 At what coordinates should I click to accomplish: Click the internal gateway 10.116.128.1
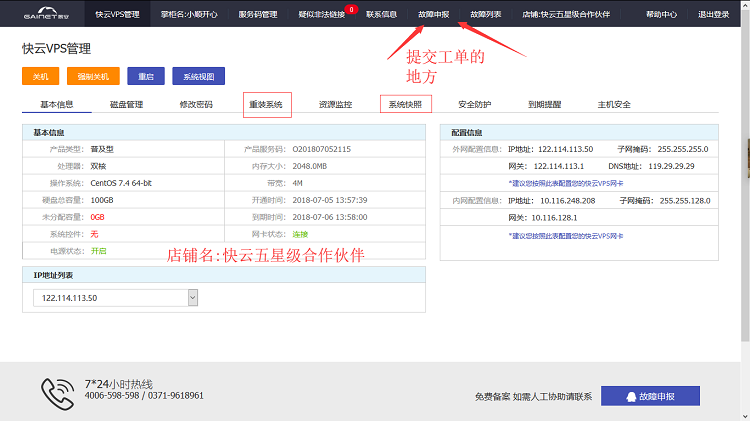554,218
